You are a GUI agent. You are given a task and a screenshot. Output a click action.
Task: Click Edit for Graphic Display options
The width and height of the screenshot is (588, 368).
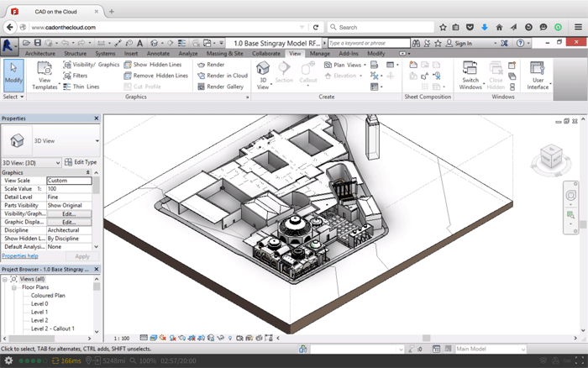69,222
